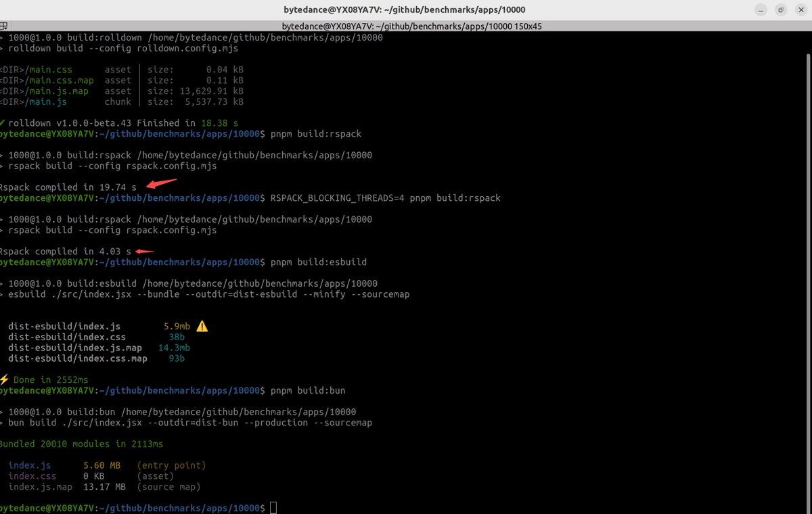Click 'Bundled 20010 modules in 2113ms'

[81, 444]
